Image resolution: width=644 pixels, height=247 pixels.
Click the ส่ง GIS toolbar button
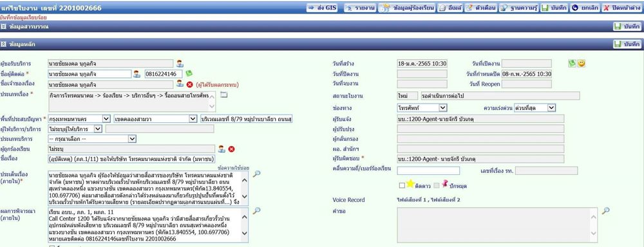click(323, 8)
